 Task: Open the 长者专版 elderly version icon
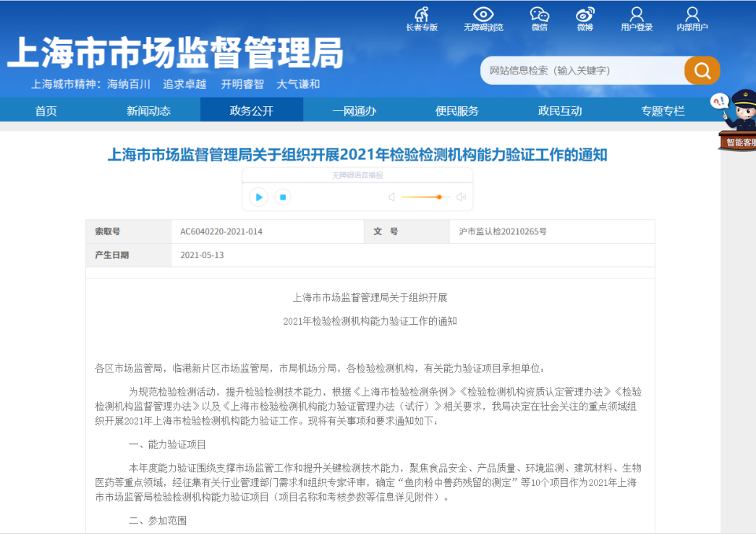coord(421,20)
